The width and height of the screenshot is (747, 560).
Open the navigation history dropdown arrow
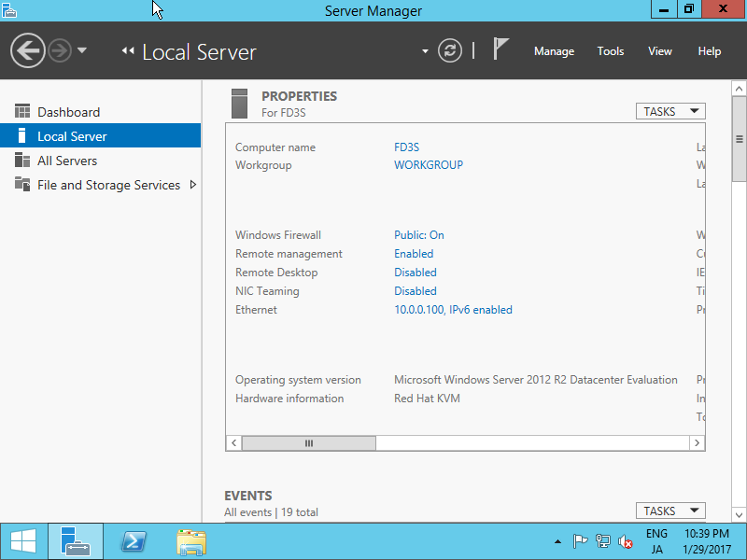82,50
